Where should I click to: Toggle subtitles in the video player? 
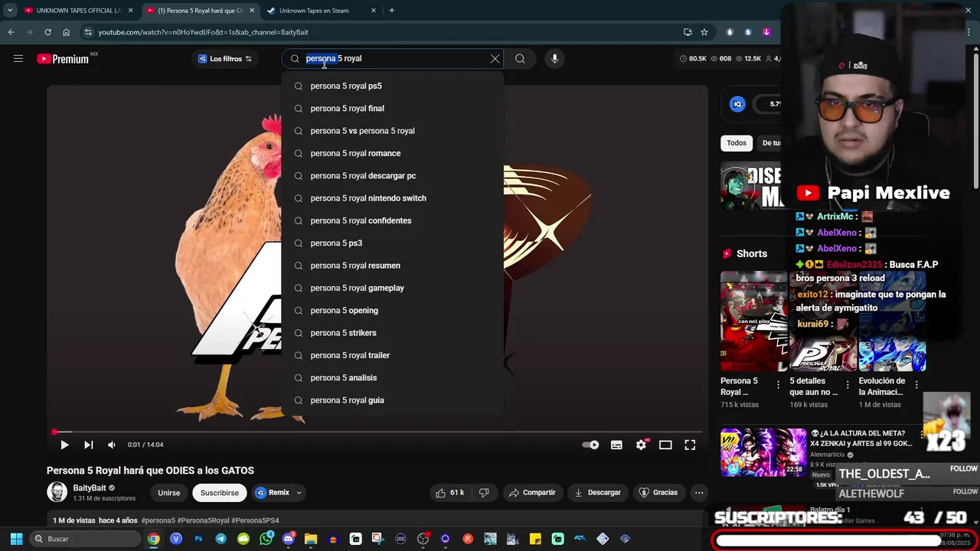pyautogui.click(x=616, y=445)
